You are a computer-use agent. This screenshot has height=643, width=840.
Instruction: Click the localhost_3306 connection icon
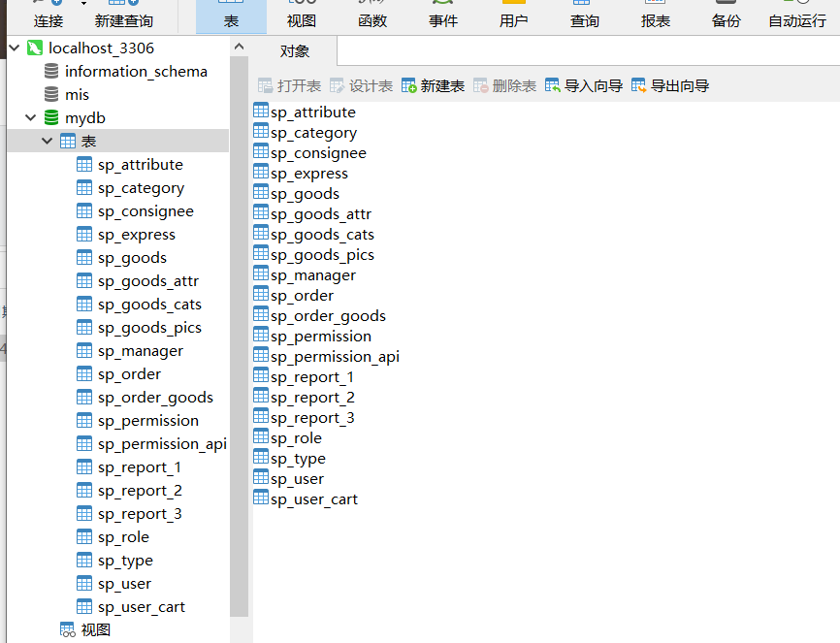[35, 48]
